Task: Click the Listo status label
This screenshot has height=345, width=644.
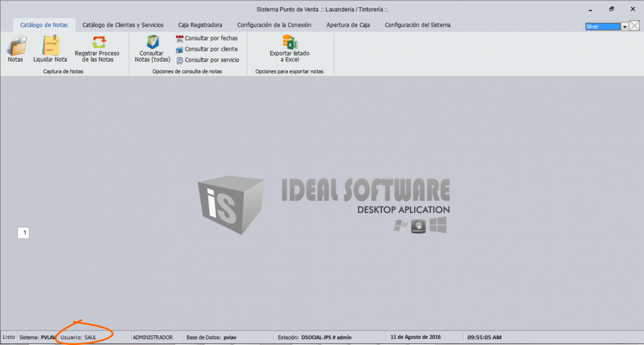Action: (x=9, y=337)
